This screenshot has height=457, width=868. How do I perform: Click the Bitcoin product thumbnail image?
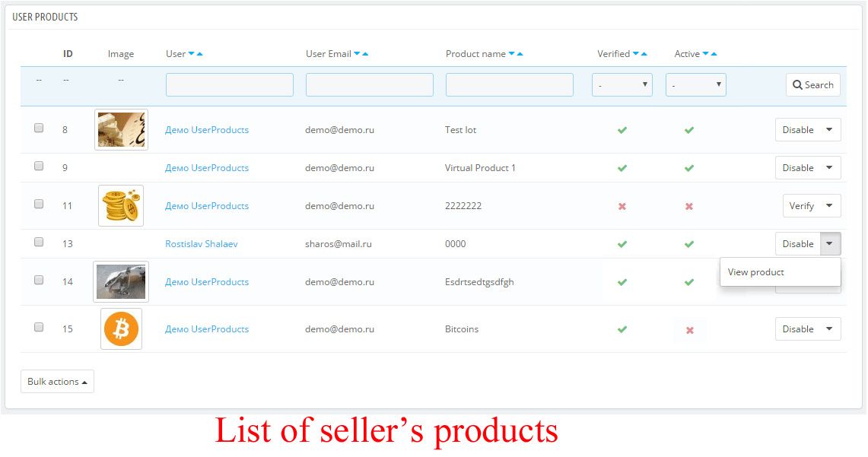click(122, 329)
